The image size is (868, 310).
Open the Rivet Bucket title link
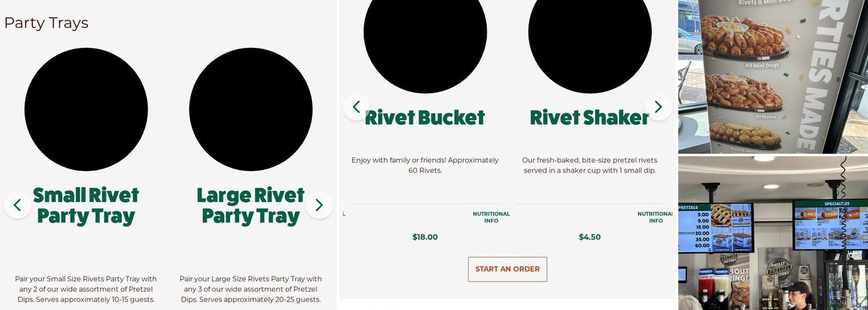425,118
